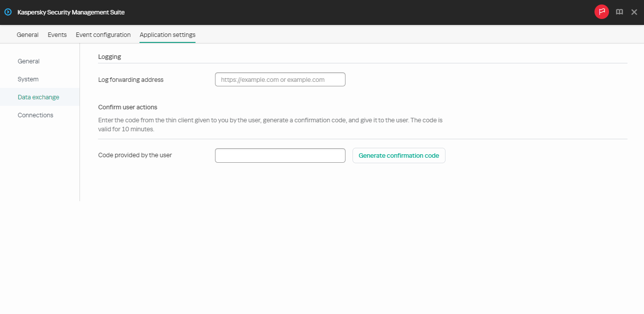Image resolution: width=644 pixels, height=314 pixels.
Task: Open the Connections settings section
Action: [x=35, y=115]
